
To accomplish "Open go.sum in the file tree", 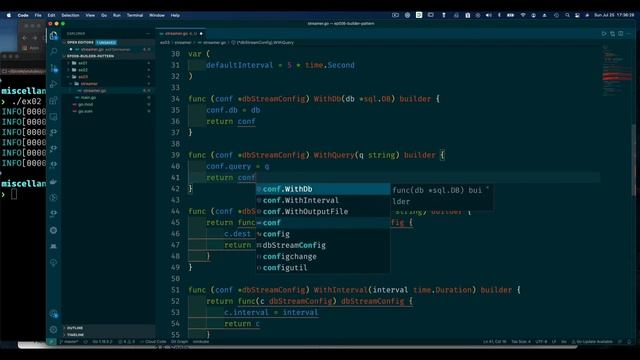I will point(85,111).
